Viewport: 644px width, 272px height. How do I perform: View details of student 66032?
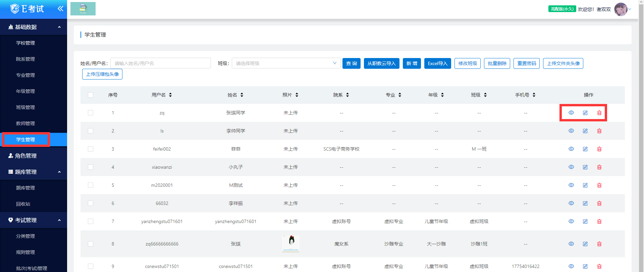coord(571,203)
